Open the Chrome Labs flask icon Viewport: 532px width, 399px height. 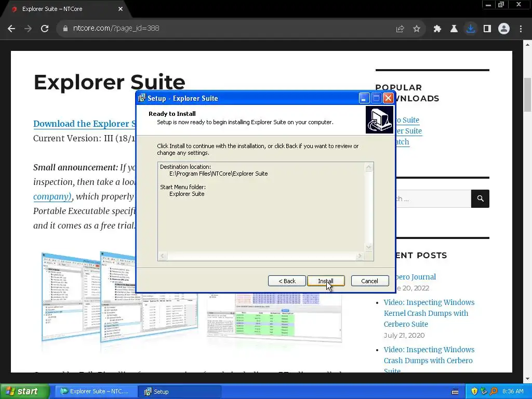(x=454, y=29)
